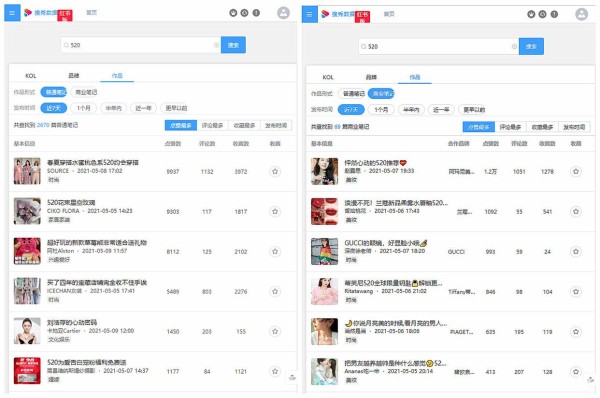Image resolution: width=600 pixels, height=398 pixels.
Task: Sort by 发布时间 in the left panel
Action: pos(276,126)
